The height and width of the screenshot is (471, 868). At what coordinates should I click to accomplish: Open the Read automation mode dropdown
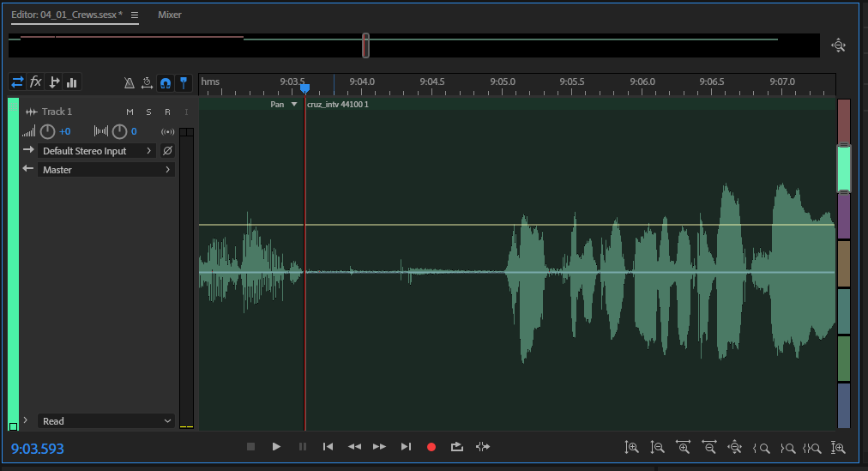pos(106,421)
